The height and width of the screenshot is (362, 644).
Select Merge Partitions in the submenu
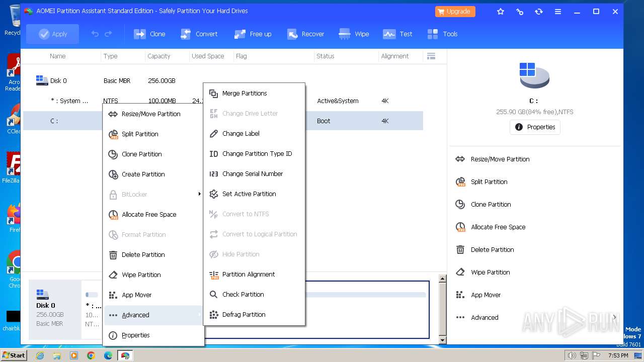pyautogui.click(x=254, y=94)
